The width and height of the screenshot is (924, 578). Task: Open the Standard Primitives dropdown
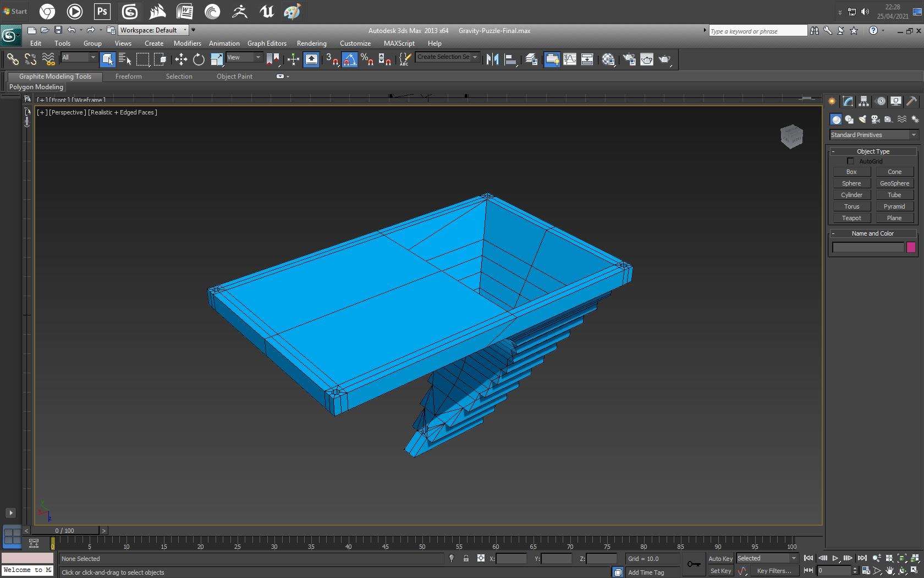coord(873,135)
